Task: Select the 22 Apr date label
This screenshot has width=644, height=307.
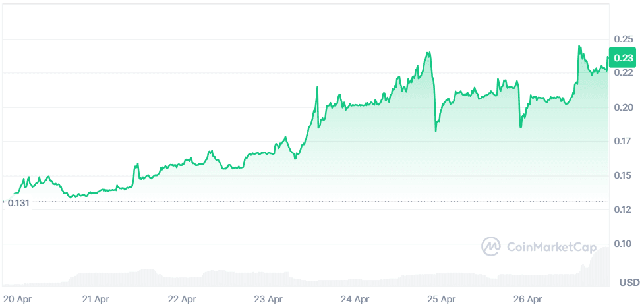Action: (x=183, y=299)
